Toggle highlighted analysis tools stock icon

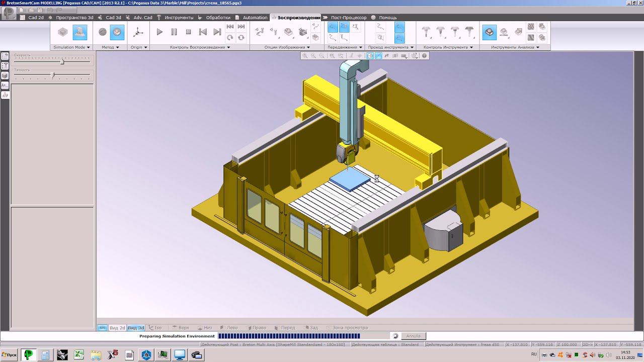[489, 32]
